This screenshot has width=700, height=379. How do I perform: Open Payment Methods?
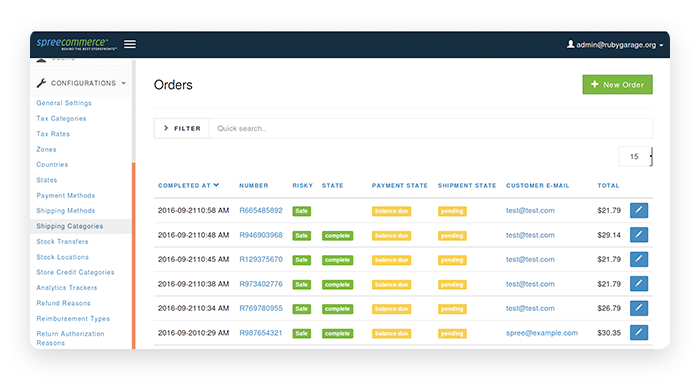[66, 196]
